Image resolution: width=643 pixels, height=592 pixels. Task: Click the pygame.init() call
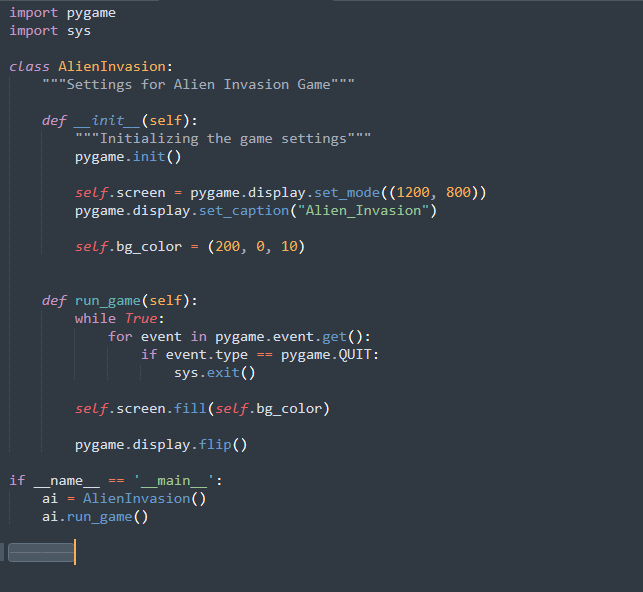click(128, 157)
